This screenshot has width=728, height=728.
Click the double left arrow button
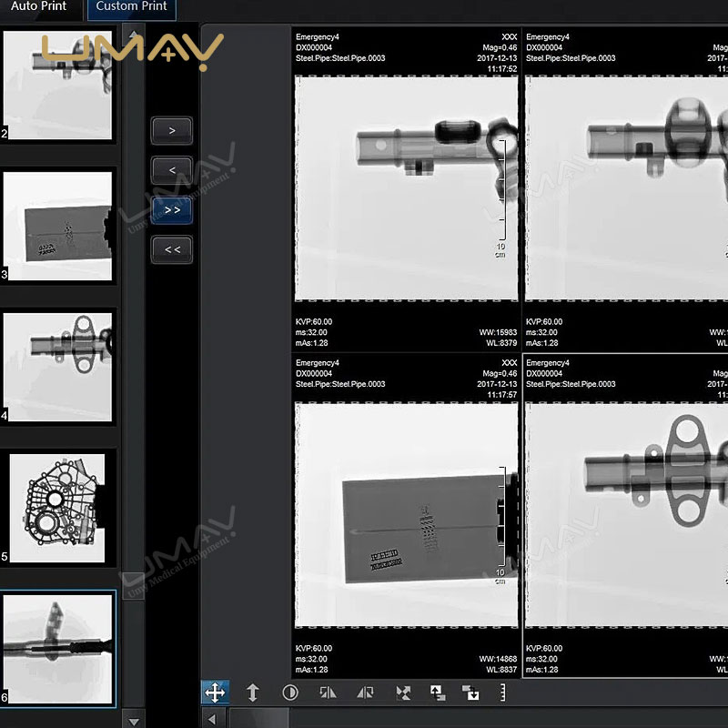click(172, 249)
